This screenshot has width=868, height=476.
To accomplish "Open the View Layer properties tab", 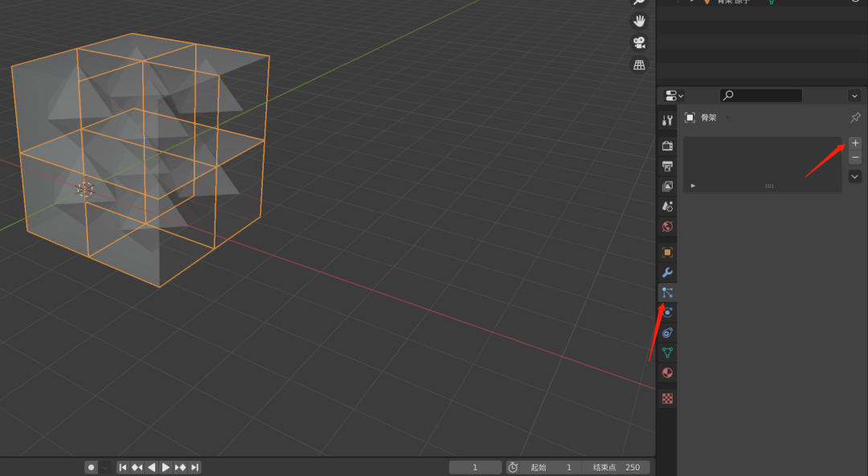I will point(667,187).
